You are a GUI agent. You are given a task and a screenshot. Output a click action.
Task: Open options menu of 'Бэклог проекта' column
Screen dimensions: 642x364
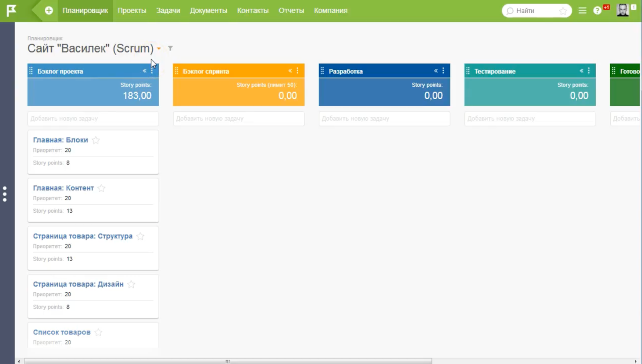click(152, 71)
